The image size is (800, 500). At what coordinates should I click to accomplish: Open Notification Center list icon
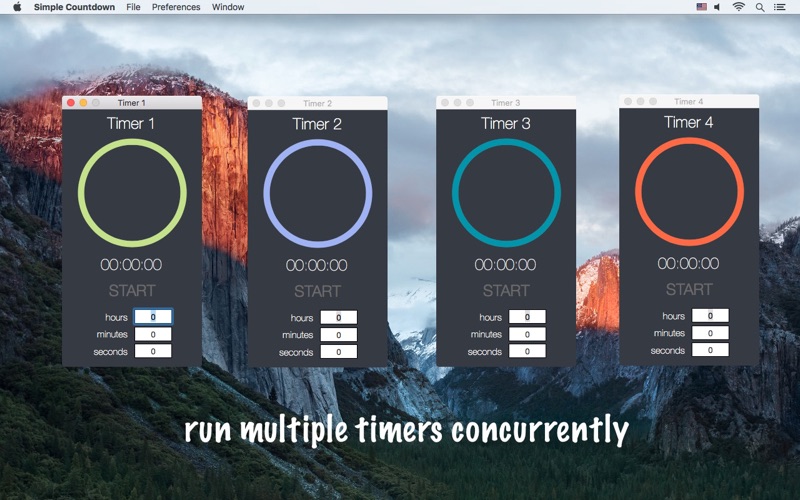coord(780,7)
